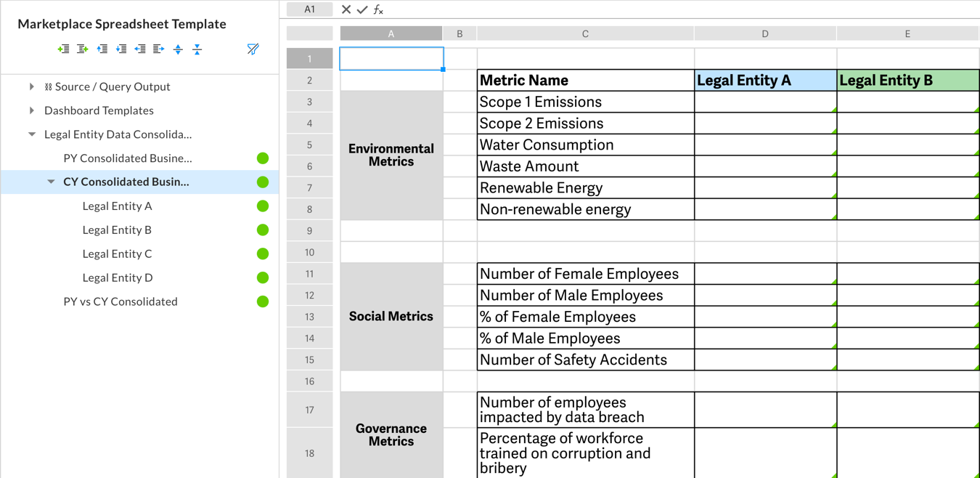Toggle the green status dot beside Legal Entity D
Screen dimensions: 980x478
tap(263, 278)
